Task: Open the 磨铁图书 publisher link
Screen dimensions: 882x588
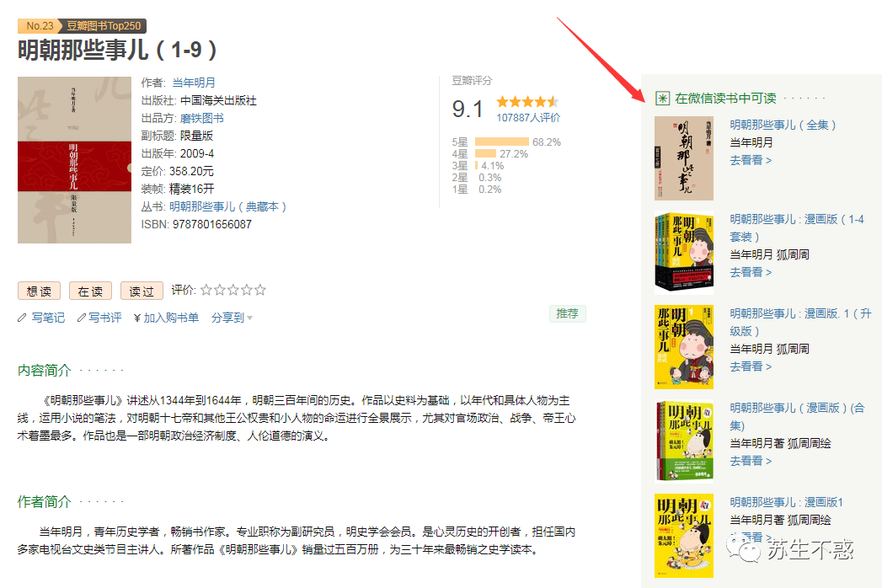Action: pos(202,118)
